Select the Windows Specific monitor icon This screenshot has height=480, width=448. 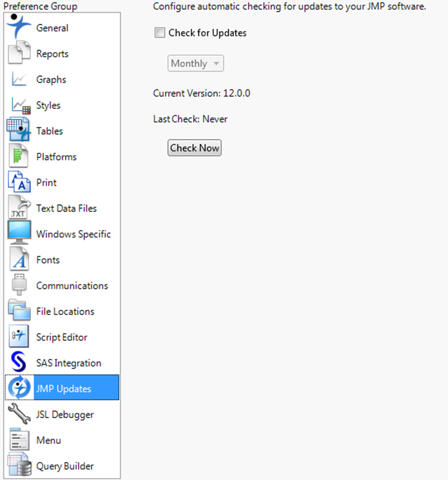[19, 233]
